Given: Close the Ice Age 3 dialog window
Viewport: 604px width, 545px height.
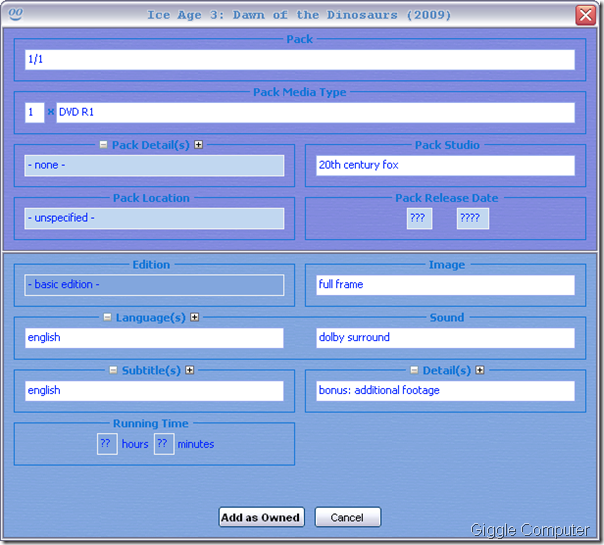Looking at the screenshot, I should tap(586, 15).
